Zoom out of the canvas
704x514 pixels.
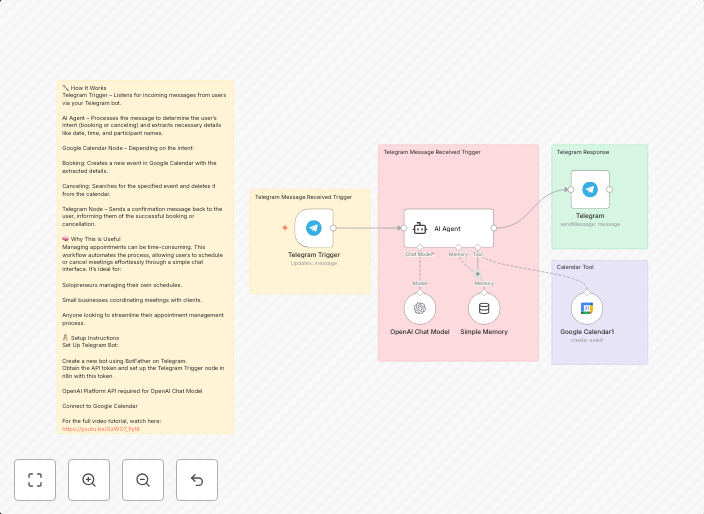pos(143,480)
